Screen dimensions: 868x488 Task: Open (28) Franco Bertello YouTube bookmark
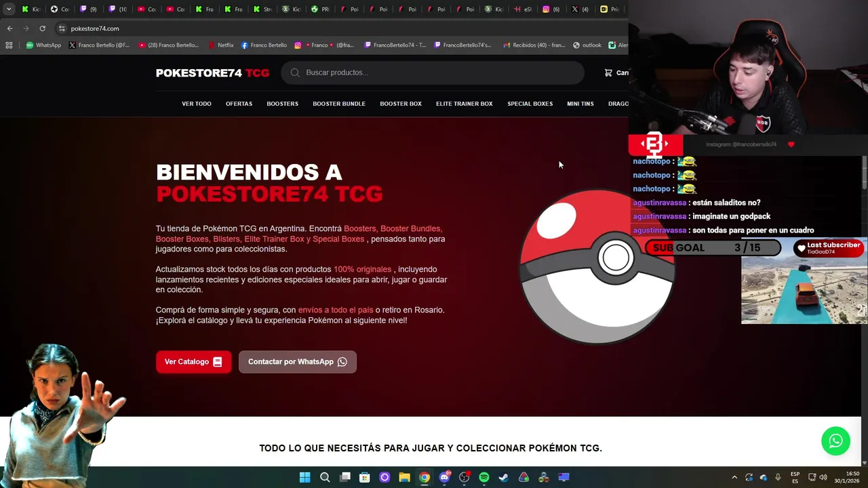(x=169, y=45)
